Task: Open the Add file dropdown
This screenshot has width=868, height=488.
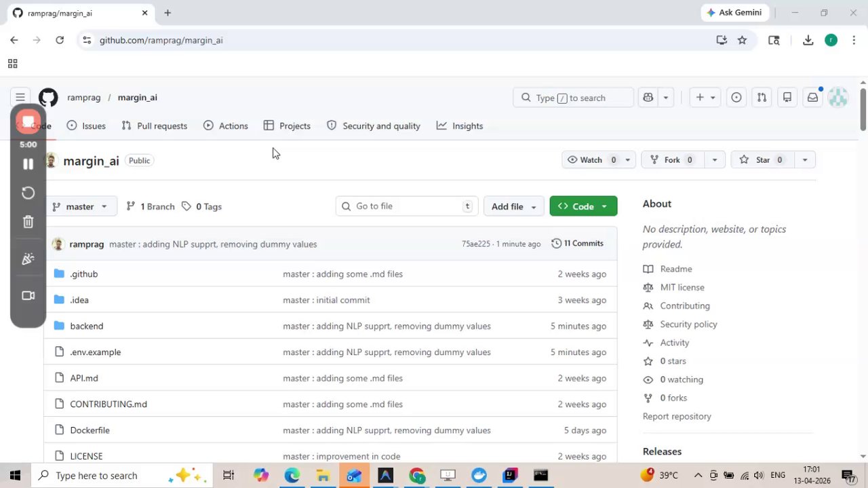Action: tap(513, 206)
